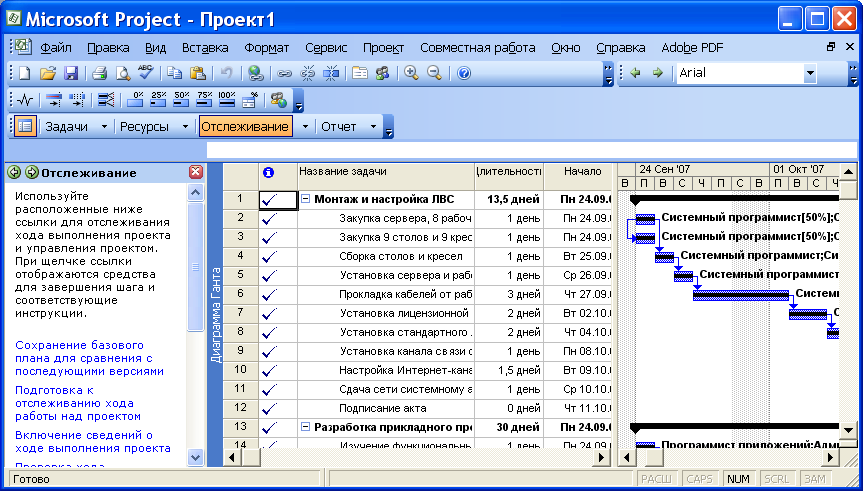Open the Вид menu
This screenshot has width=863, height=491.
point(156,48)
